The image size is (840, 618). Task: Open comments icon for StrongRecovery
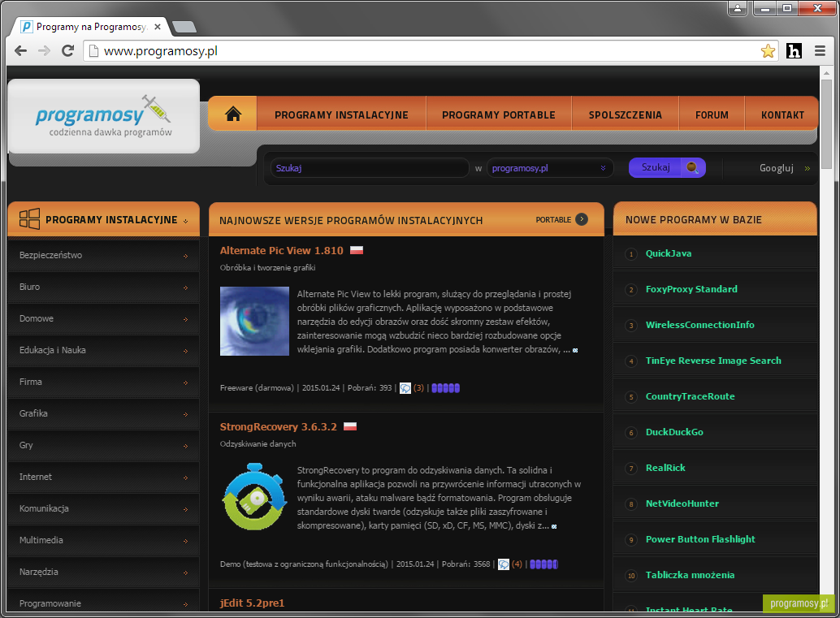(503, 564)
